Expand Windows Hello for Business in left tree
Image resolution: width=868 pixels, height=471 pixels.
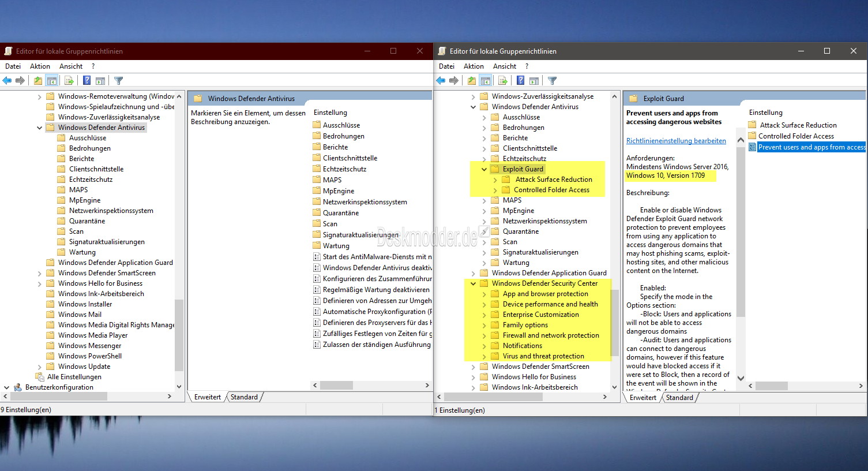point(39,283)
